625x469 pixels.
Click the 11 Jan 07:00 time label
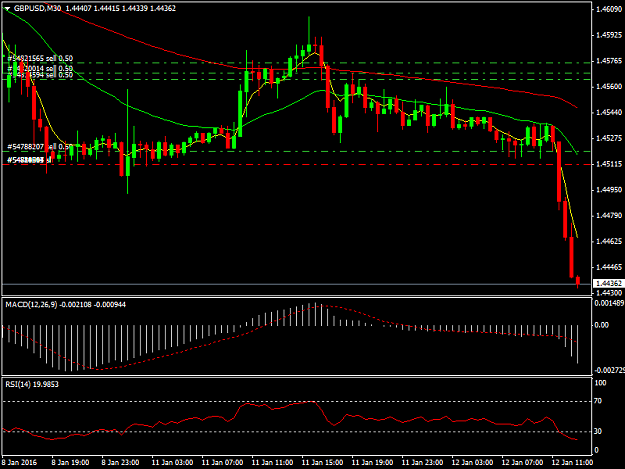click(222, 463)
